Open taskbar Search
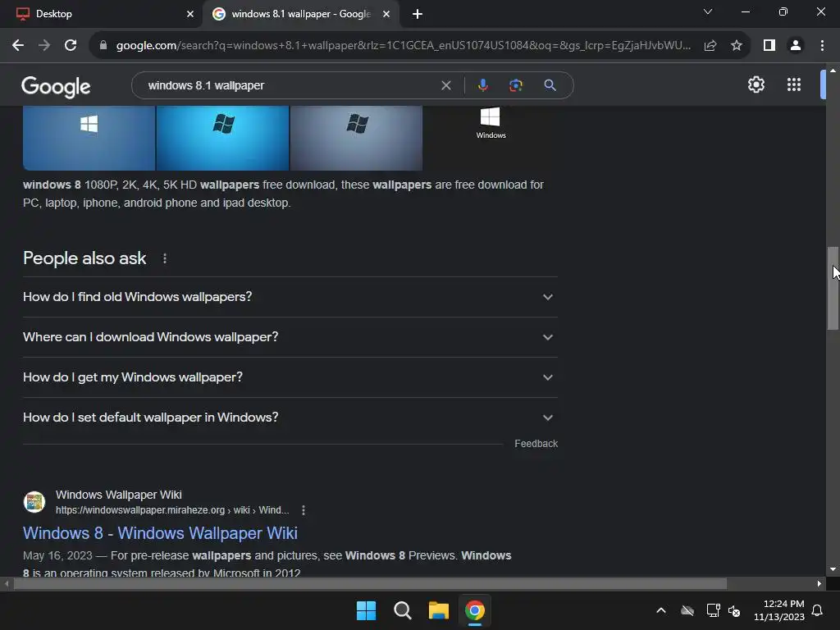Image resolution: width=840 pixels, height=630 pixels. click(402, 610)
